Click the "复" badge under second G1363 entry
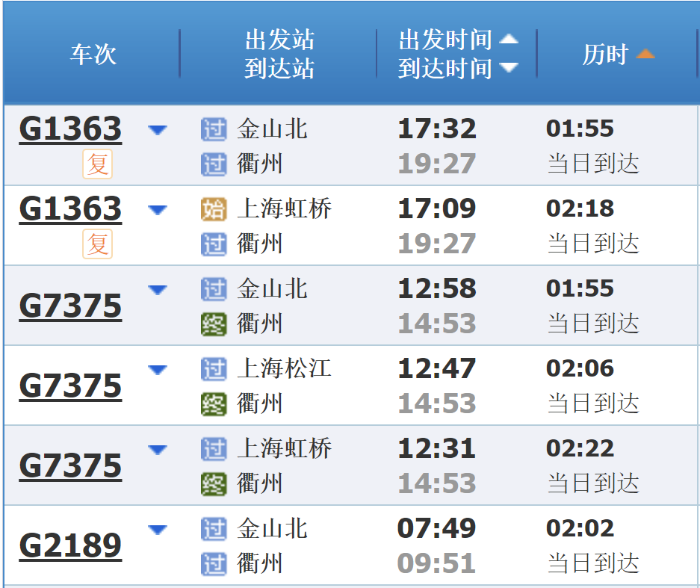The height and width of the screenshot is (588, 700). coord(96,244)
